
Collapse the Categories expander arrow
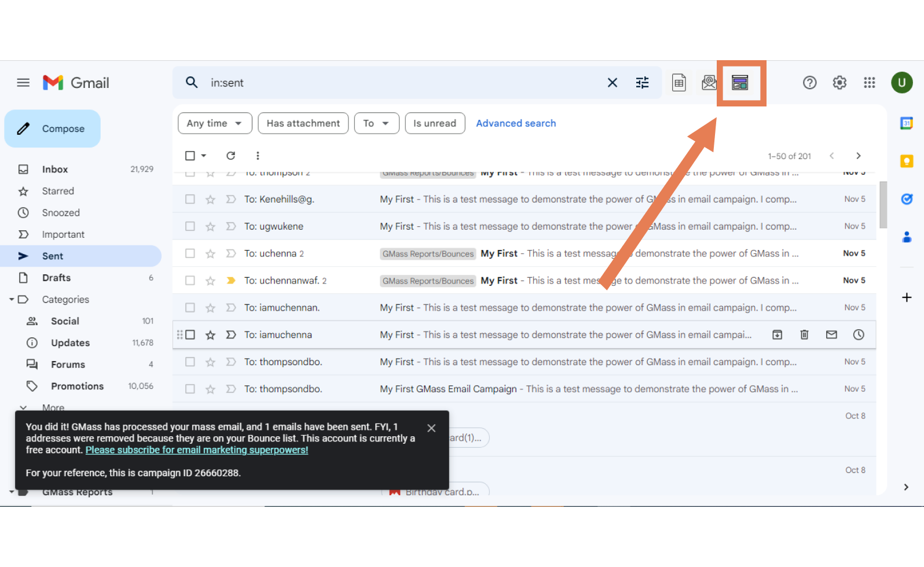(x=12, y=300)
